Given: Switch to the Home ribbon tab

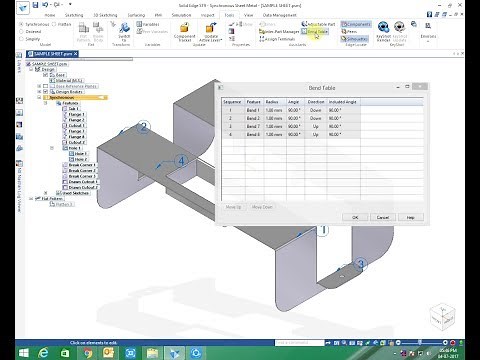Looking at the screenshot, I should [50, 15].
